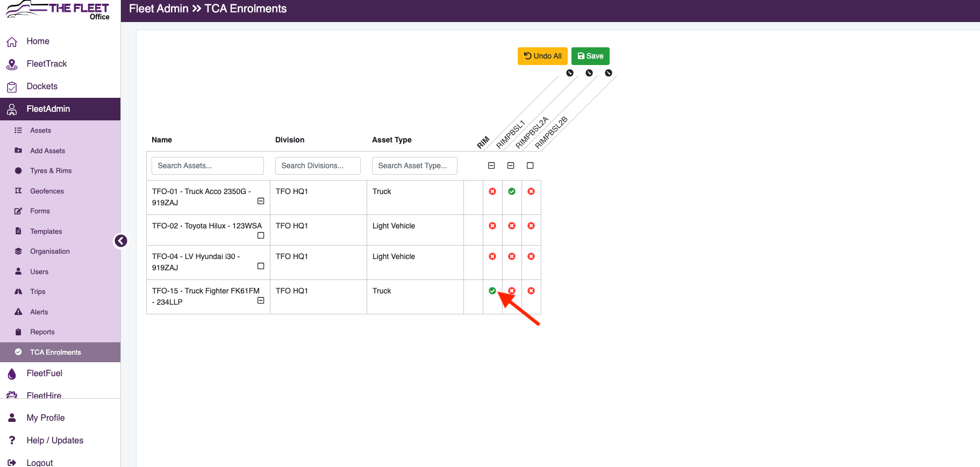Focus the Search Divisions input field
980x467 pixels.
point(318,166)
